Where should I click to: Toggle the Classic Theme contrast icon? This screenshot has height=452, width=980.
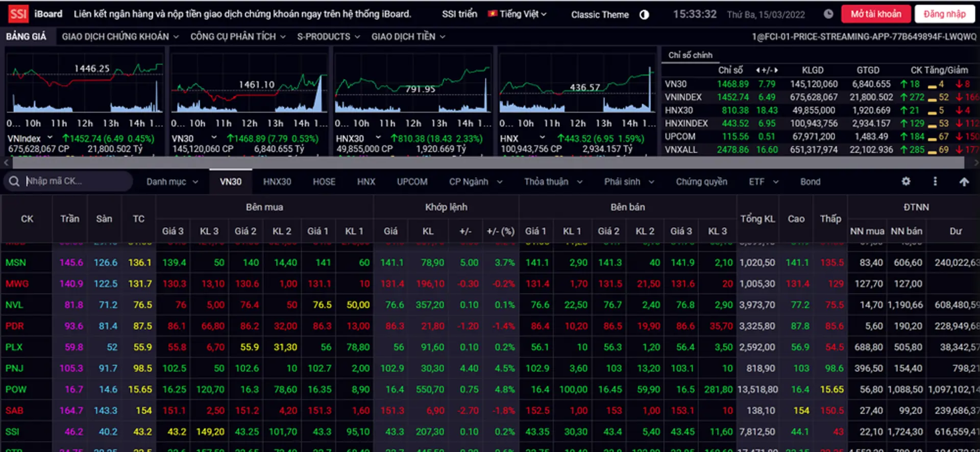pos(644,15)
